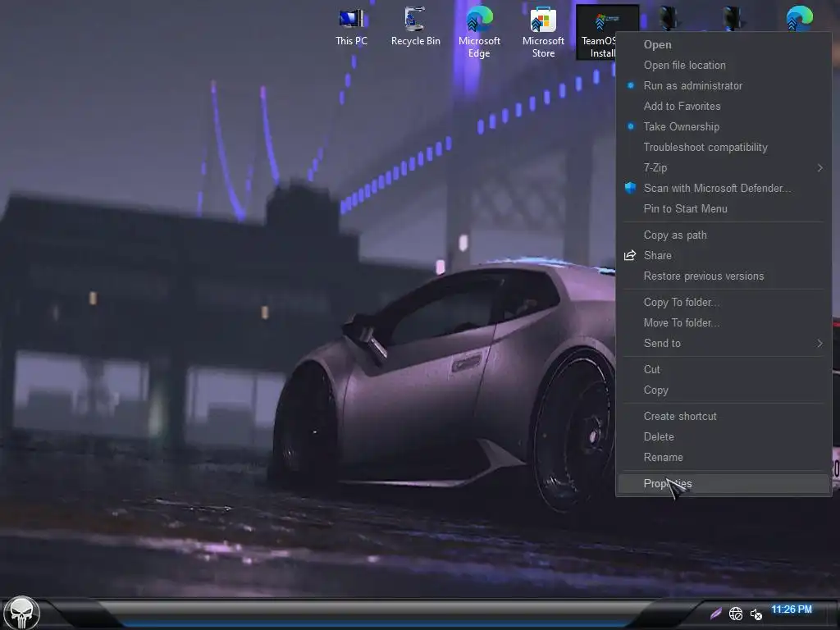840x630 pixels.
Task: Select the Microsoft Edge icon beside Recycle Bin
Action: coord(479,32)
